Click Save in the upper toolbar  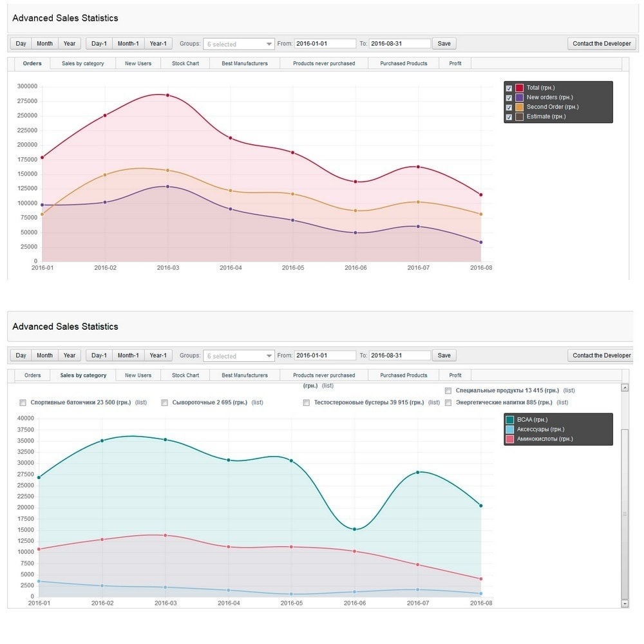(444, 44)
